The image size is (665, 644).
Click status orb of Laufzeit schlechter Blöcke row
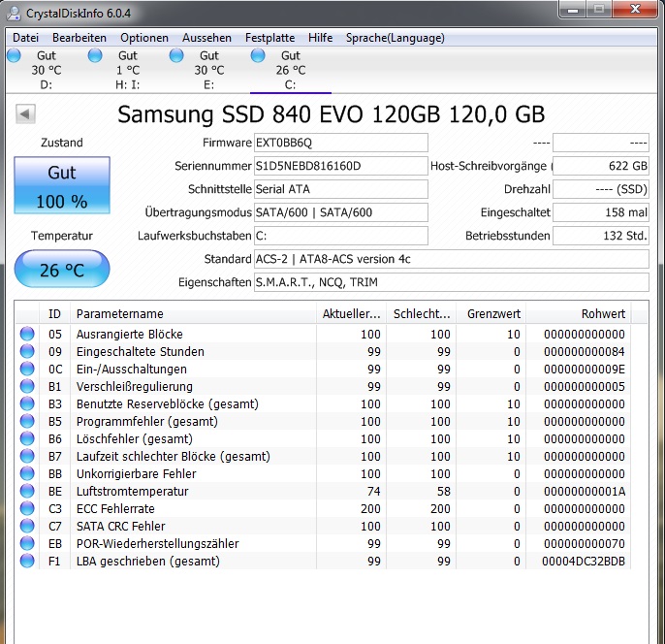(x=27, y=456)
